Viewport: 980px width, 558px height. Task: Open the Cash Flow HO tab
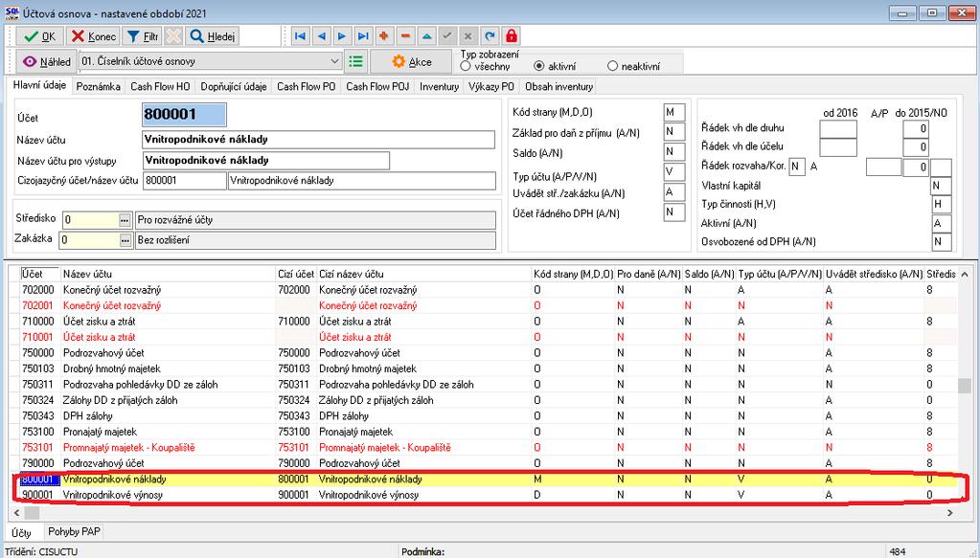click(160, 87)
